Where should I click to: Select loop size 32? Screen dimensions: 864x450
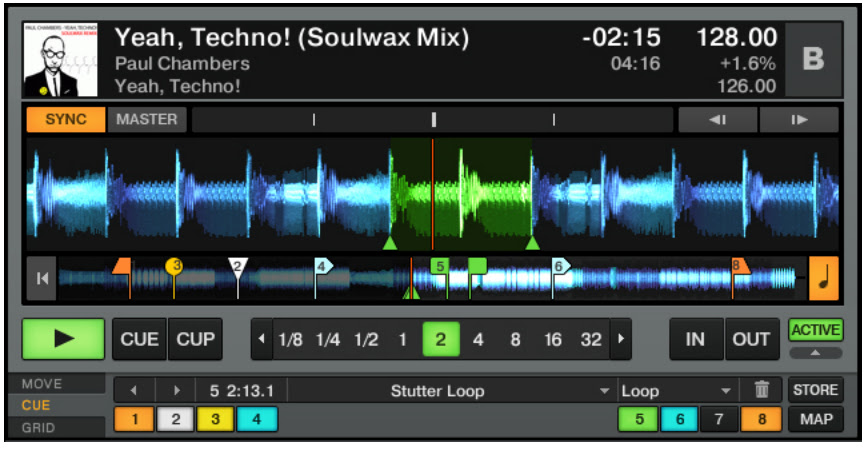591,339
